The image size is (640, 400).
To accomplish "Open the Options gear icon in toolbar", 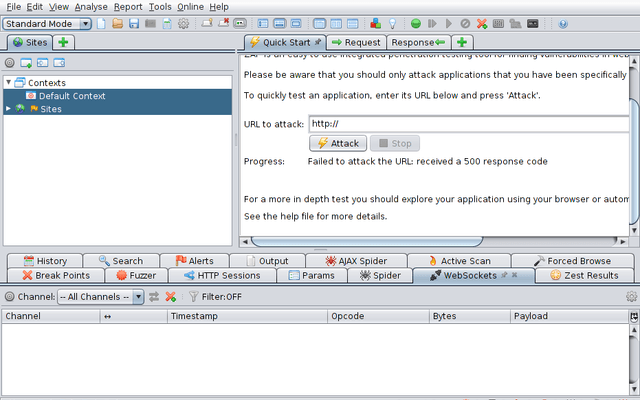I will (x=183, y=24).
